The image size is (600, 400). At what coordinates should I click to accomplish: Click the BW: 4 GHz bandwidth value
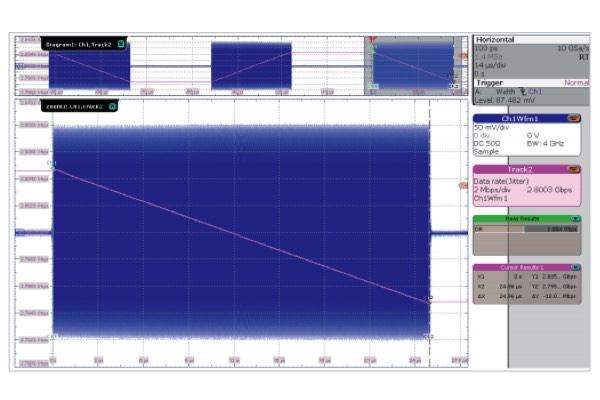[545, 144]
